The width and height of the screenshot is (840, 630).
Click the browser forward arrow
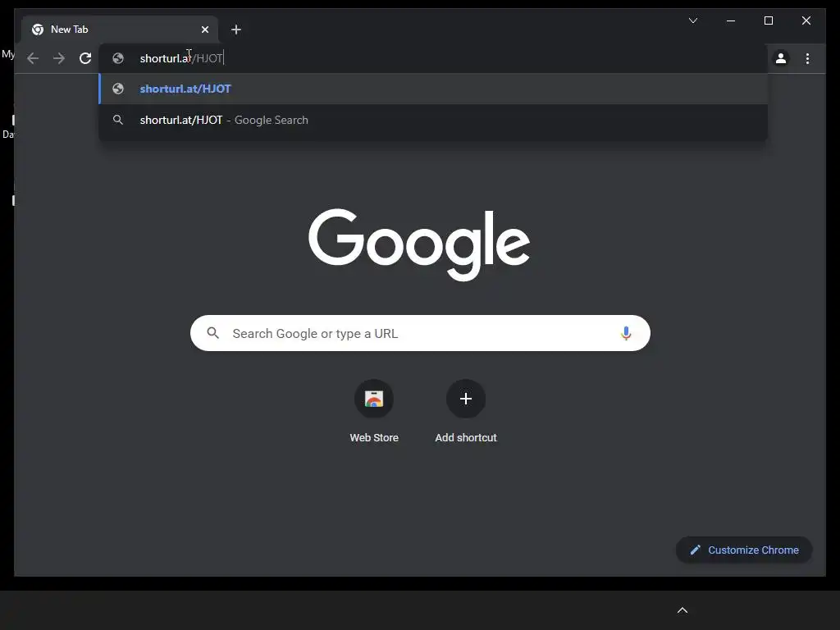(59, 58)
